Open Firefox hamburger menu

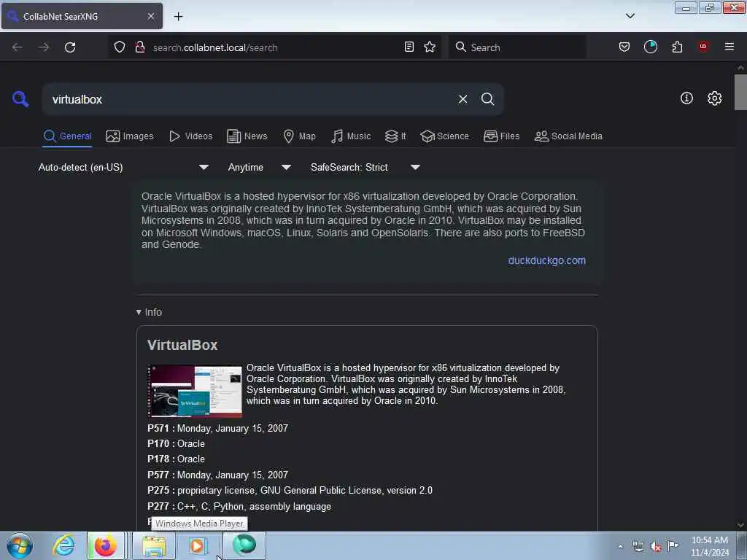pos(729,47)
